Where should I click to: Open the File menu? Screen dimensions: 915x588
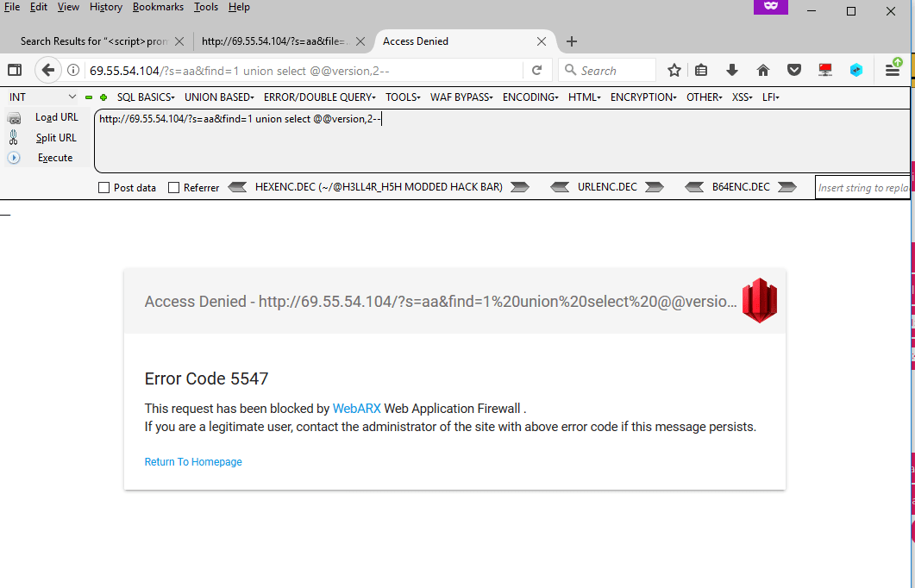click(x=12, y=7)
